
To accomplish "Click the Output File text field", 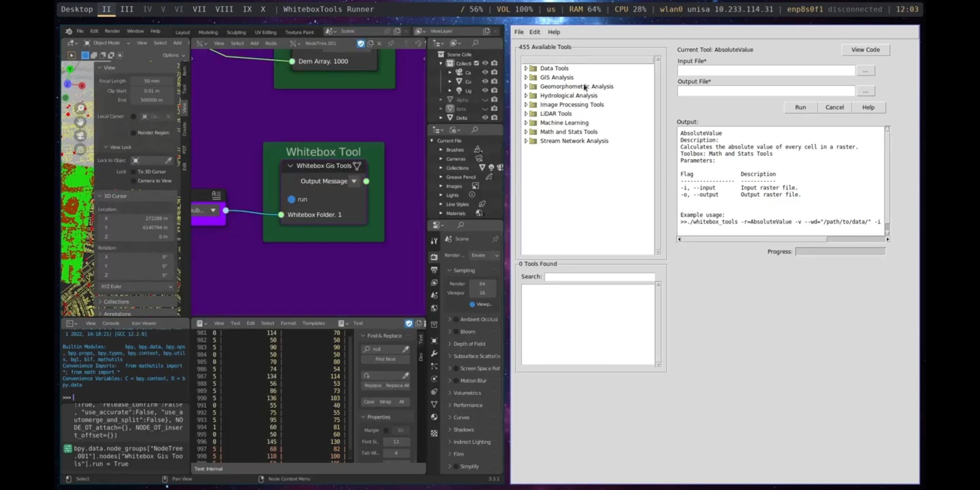I will tap(766, 91).
